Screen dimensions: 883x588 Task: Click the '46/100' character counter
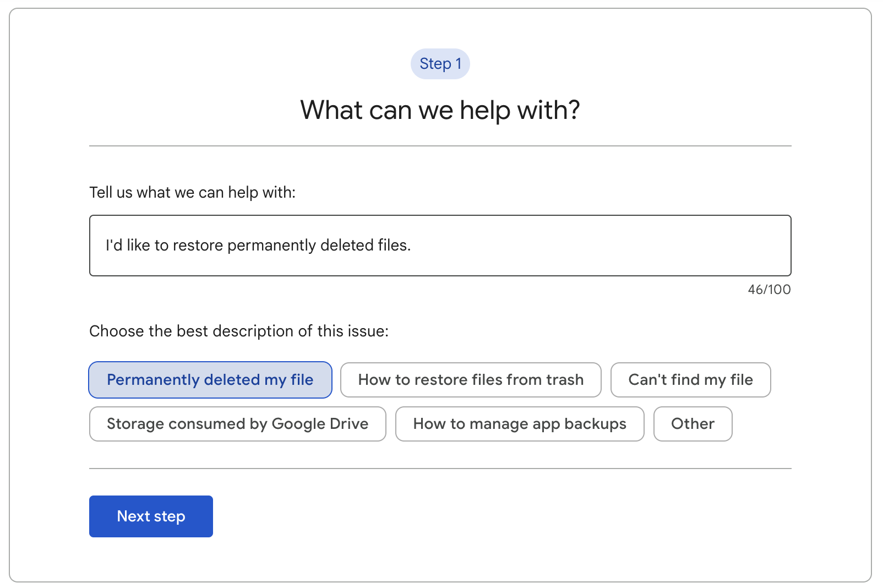pyautogui.click(x=768, y=290)
